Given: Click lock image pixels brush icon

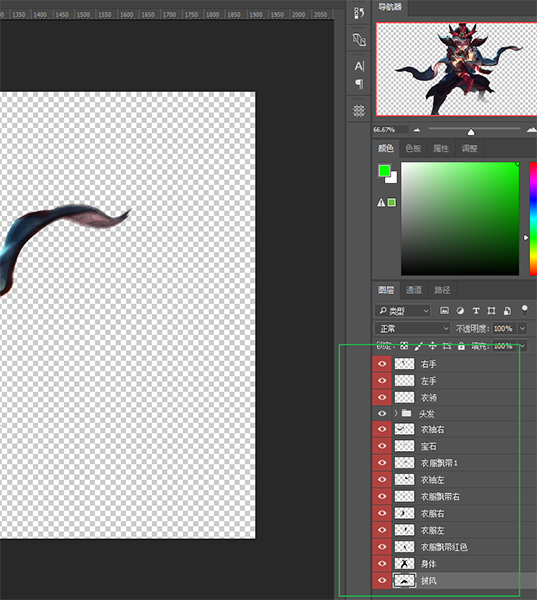Looking at the screenshot, I should (418, 346).
